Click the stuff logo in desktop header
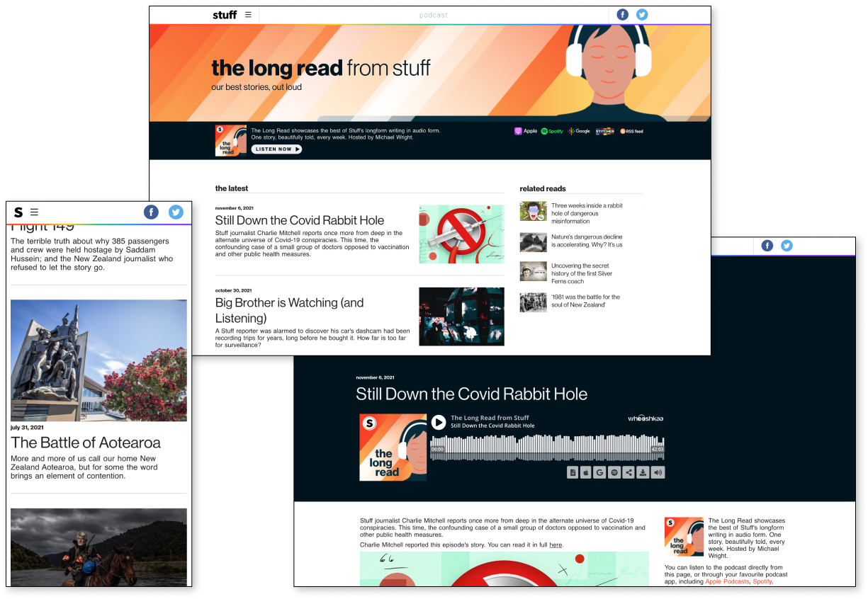The height and width of the screenshot is (599, 868). point(225,15)
